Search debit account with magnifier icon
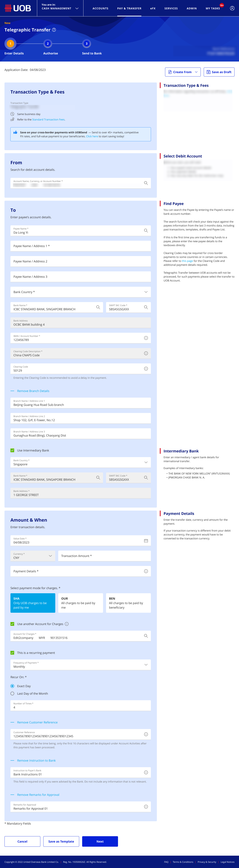The height and width of the screenshot is (868, 239). pos(146,183)
